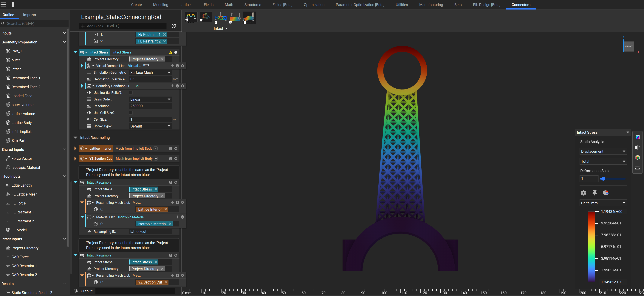Open the Simulation Geometry dropdown
This screenshot has width=644, height=296.
tap(150, 72)
